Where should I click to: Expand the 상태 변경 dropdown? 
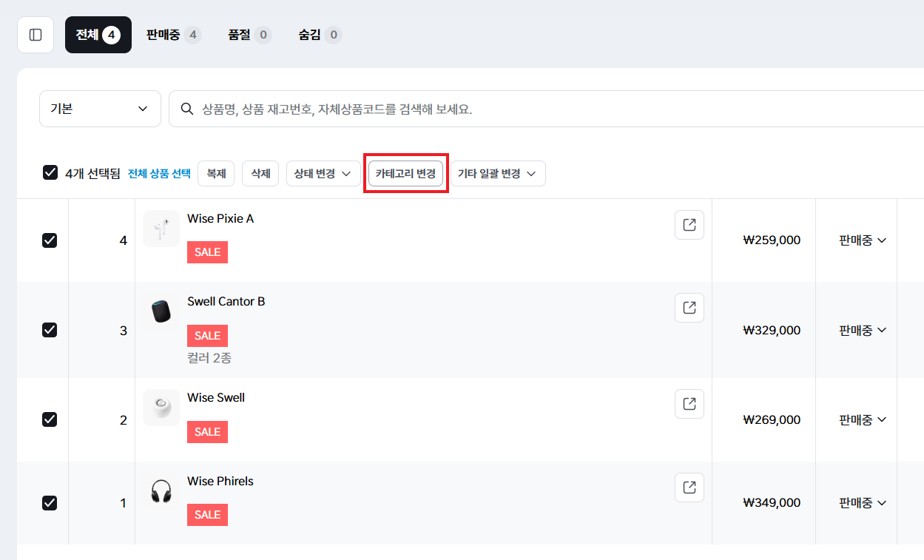coord(323,173)
